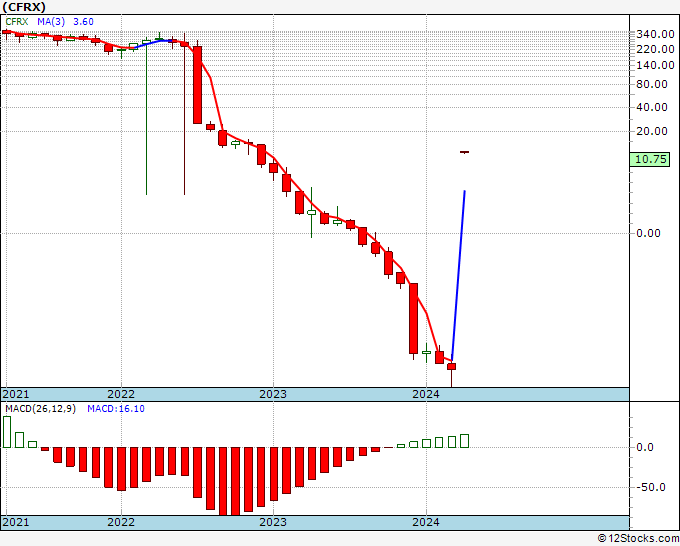Click 2024 on the price timeline
Viewport: 680px width, 546px height.
click(x=426, y=394)
